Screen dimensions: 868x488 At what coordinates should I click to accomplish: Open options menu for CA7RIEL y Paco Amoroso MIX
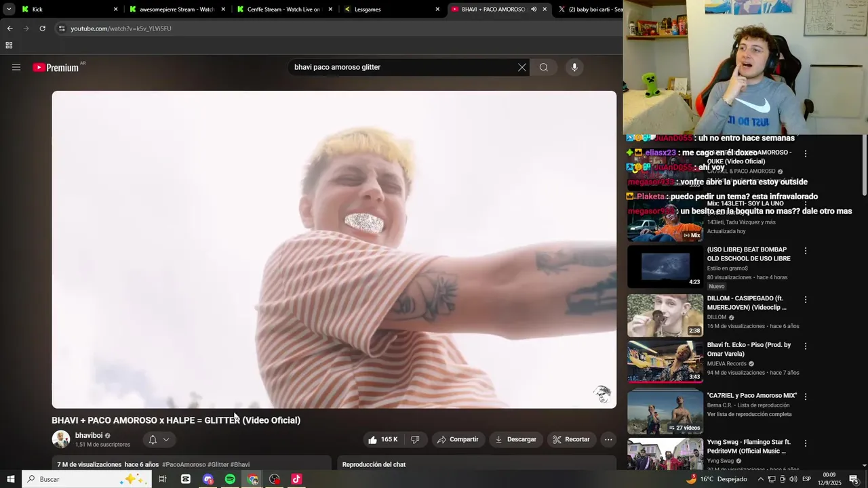(x=806, y=397)
